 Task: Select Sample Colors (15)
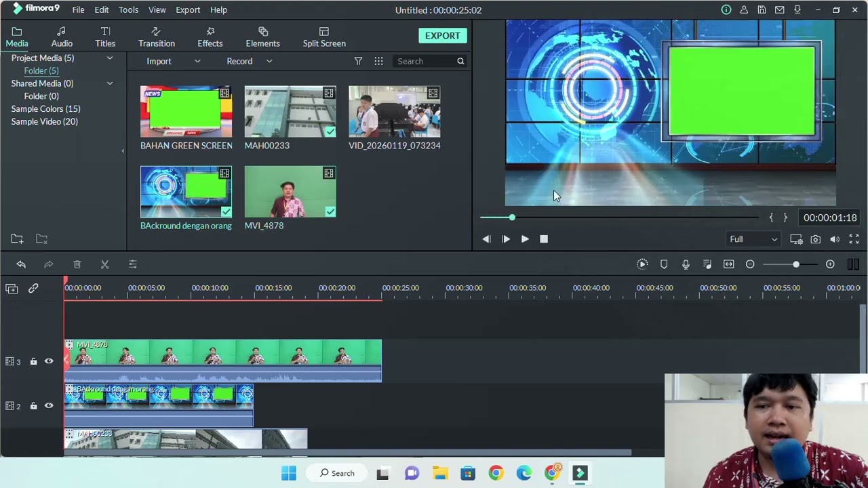[x=45, y=108]
